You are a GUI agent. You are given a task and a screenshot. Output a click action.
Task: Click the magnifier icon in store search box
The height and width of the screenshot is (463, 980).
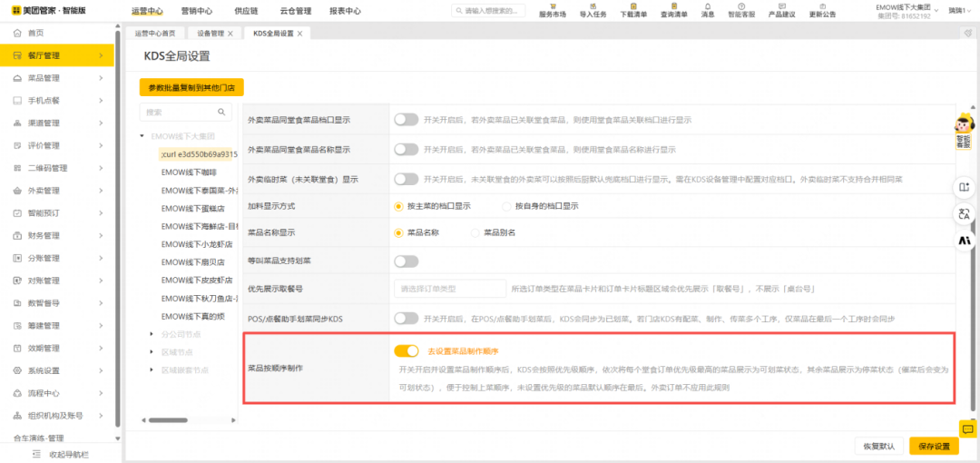[220, 112]
